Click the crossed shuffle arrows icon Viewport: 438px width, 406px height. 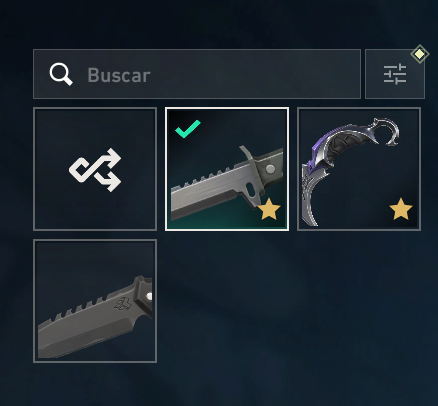(95, 170)
